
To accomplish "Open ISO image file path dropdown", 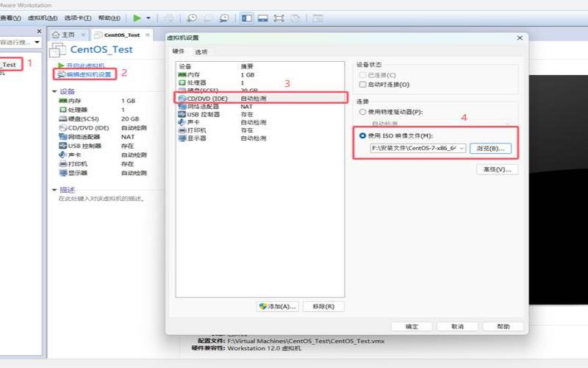I will [460, 149].
